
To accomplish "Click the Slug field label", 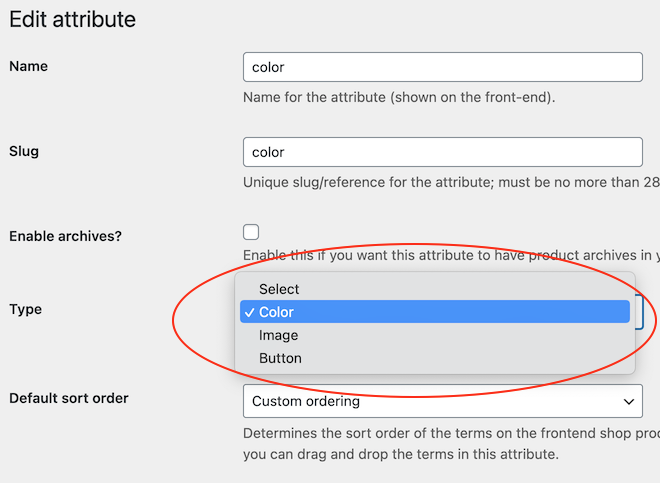I will [24, 151].
